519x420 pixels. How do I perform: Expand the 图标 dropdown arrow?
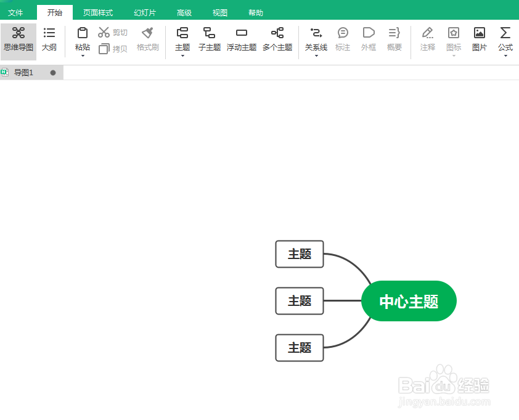click(x=454, y=56)
